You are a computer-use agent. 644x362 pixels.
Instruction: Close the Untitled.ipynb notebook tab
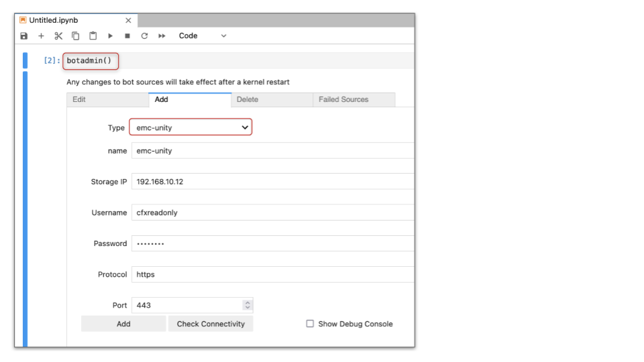pyautogui.click(x=128, y=20)
